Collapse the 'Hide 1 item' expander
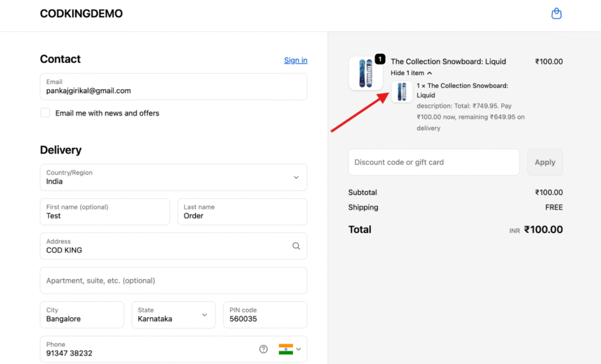This screenshot has width=601, height=364. [411, 73]
